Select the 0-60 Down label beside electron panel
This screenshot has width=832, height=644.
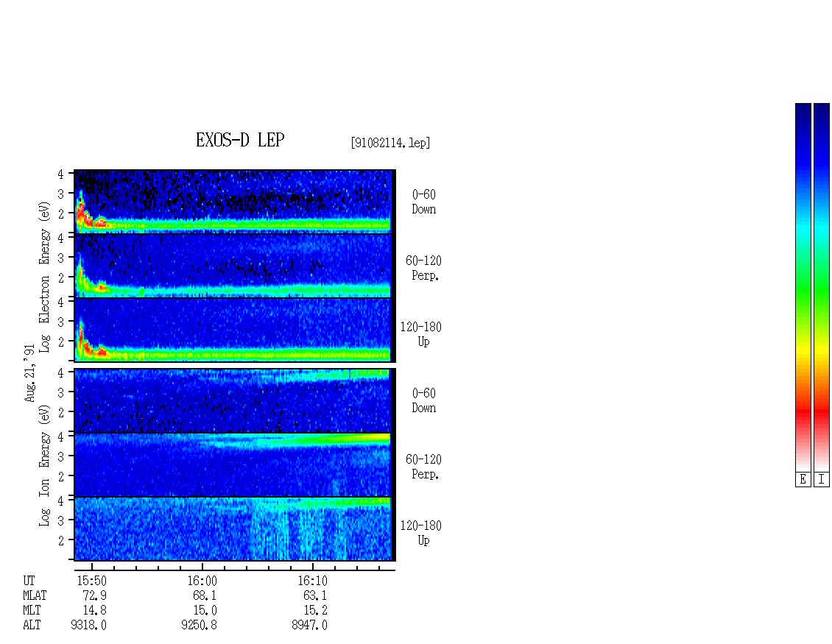coord(424,202)
